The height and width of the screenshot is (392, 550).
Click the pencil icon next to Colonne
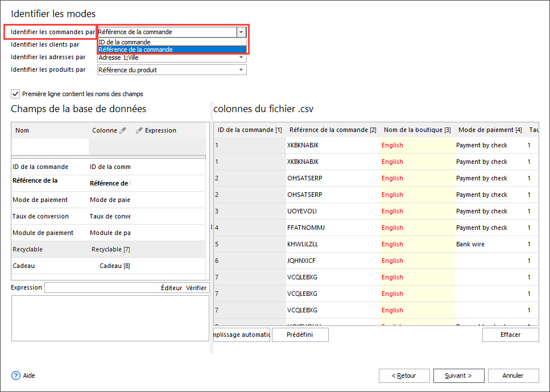point(122,130)
